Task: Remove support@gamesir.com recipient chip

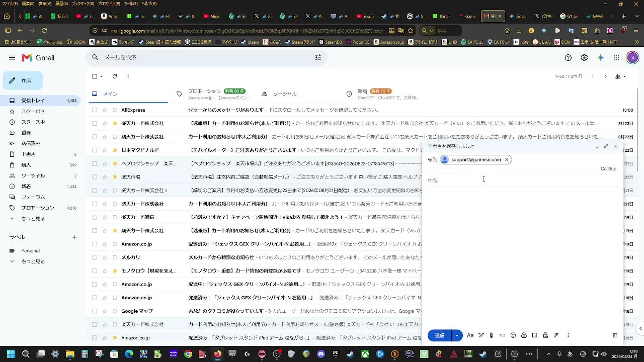Action: click(507, 160)
